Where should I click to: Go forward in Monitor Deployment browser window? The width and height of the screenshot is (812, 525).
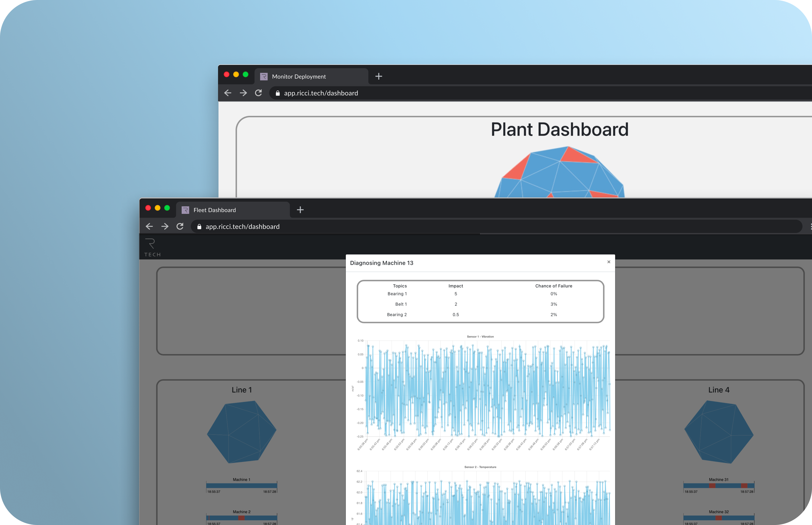pos(243,93)
